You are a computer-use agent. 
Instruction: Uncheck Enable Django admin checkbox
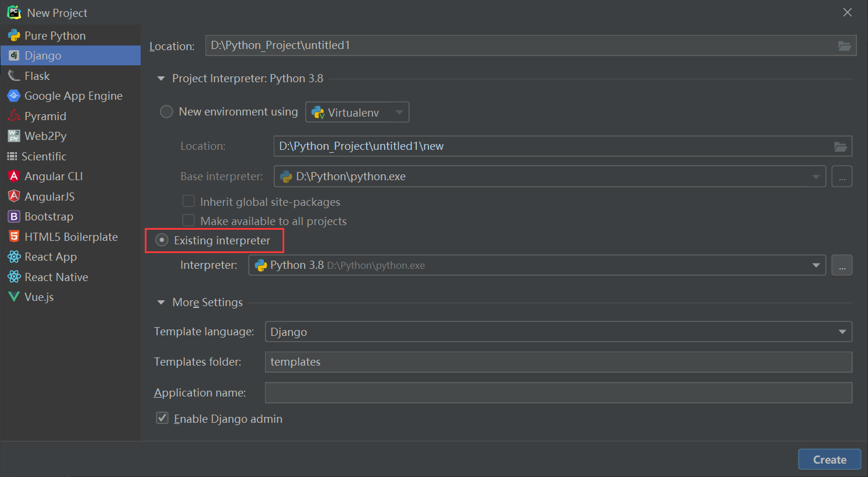162,418
